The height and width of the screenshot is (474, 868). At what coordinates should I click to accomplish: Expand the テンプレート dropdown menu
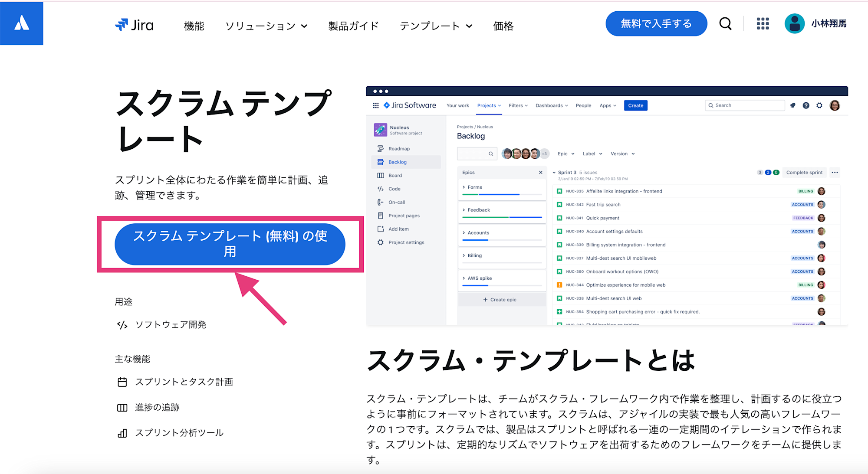point(436,26)
